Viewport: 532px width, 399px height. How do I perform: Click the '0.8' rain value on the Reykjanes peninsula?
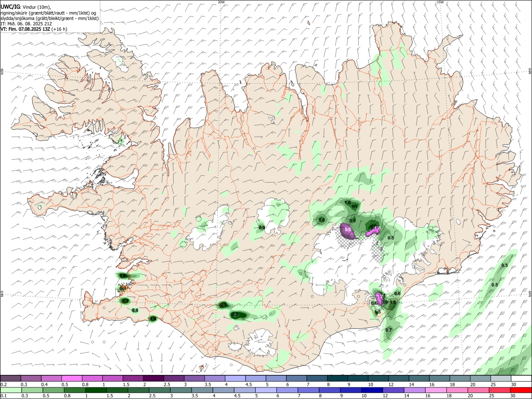[135, 310]
